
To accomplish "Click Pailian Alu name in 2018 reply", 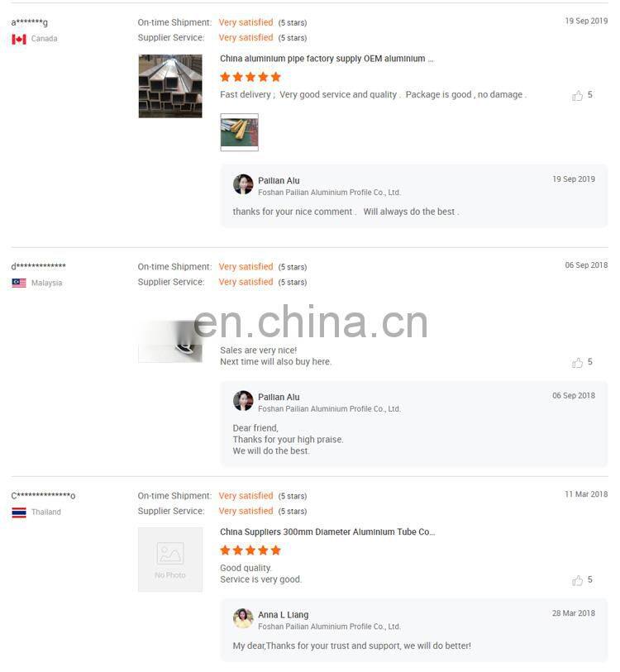I will click(x=279, y=398).
